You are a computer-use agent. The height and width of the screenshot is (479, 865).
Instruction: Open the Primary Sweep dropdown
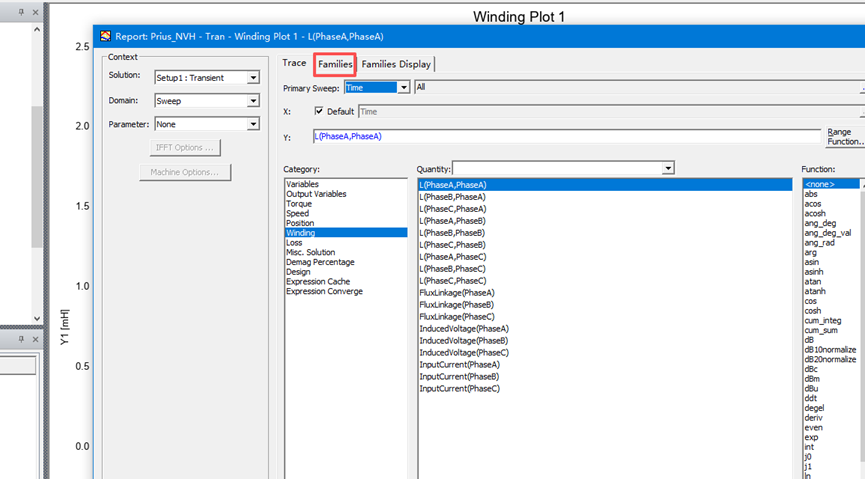pos(404,88)
